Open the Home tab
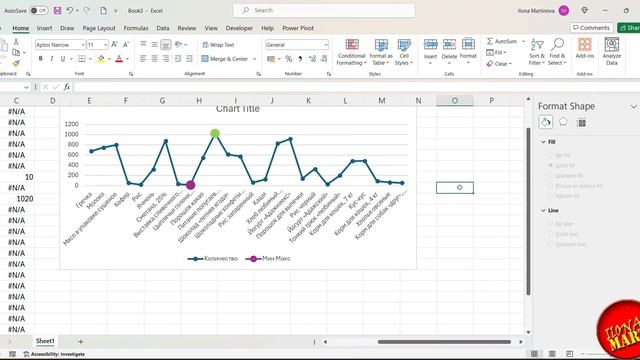 tap(20, 28)
